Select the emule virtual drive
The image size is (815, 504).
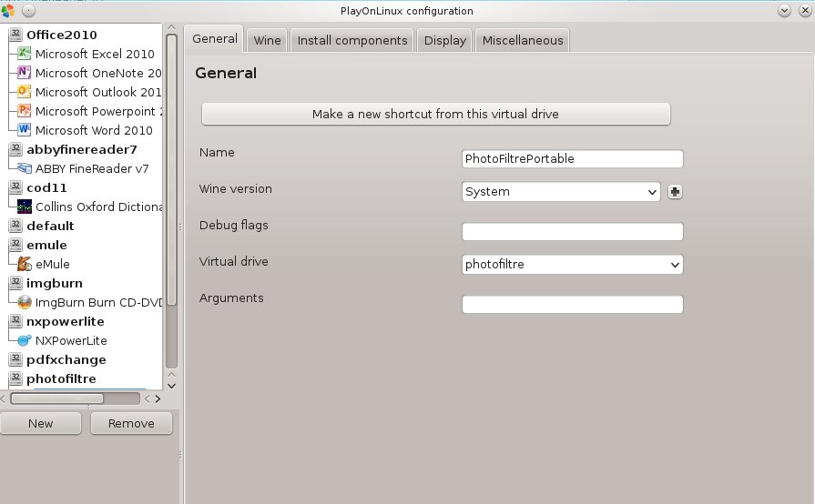(x=46, y=245)
